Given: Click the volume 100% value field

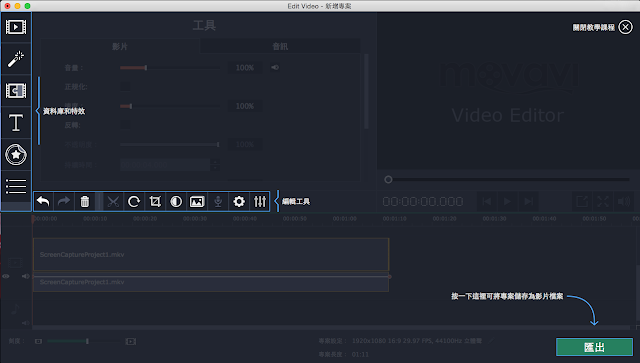Looking at the screenshot, I should tap(245, 68).
